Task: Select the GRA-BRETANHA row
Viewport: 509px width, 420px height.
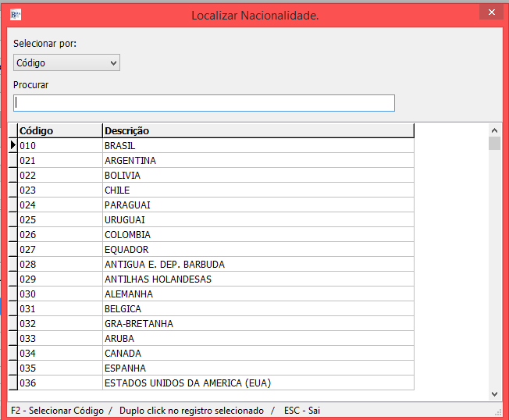Action: click(138, 323)
